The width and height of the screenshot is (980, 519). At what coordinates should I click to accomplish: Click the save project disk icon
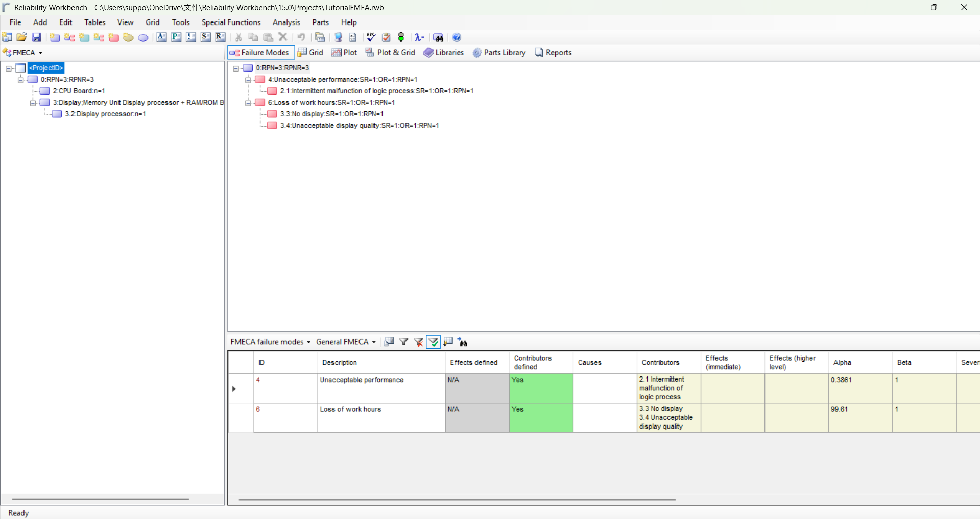36,37
